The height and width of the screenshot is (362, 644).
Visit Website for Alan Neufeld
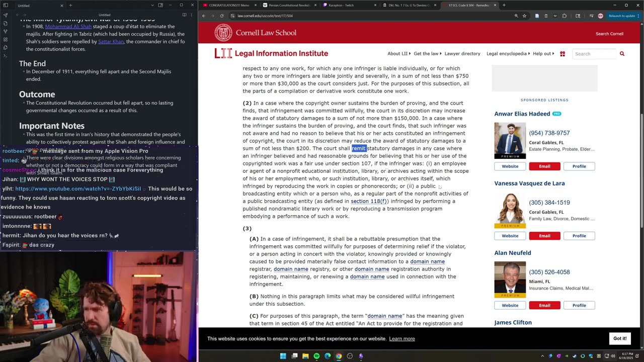tap(510, 305)
